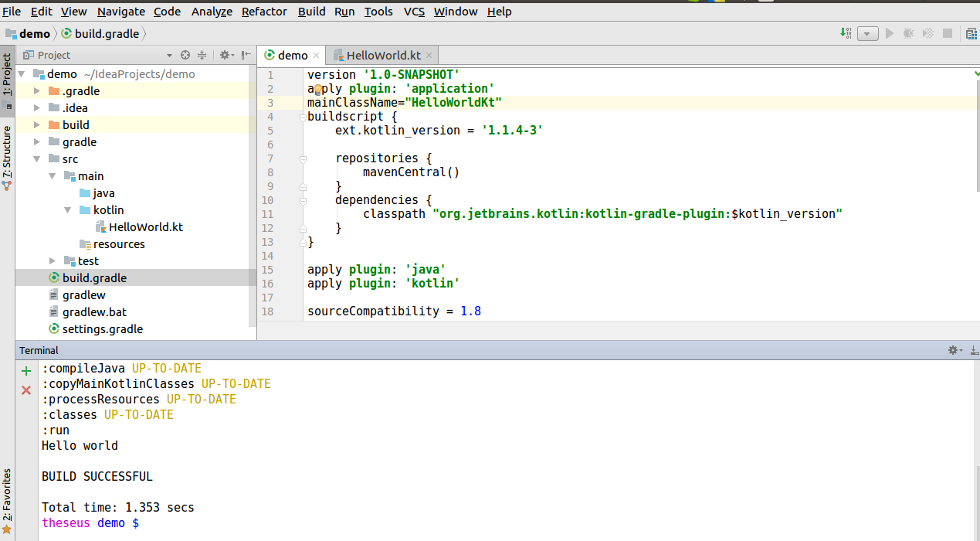Expand the gradle folder
980x541 pixels.
coord(37,142)
